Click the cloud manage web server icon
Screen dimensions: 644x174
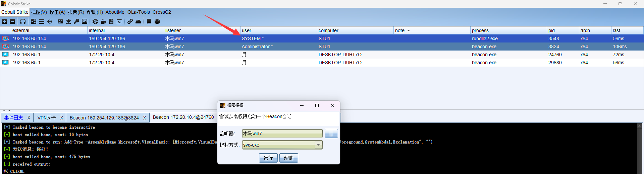click(138, 22)
